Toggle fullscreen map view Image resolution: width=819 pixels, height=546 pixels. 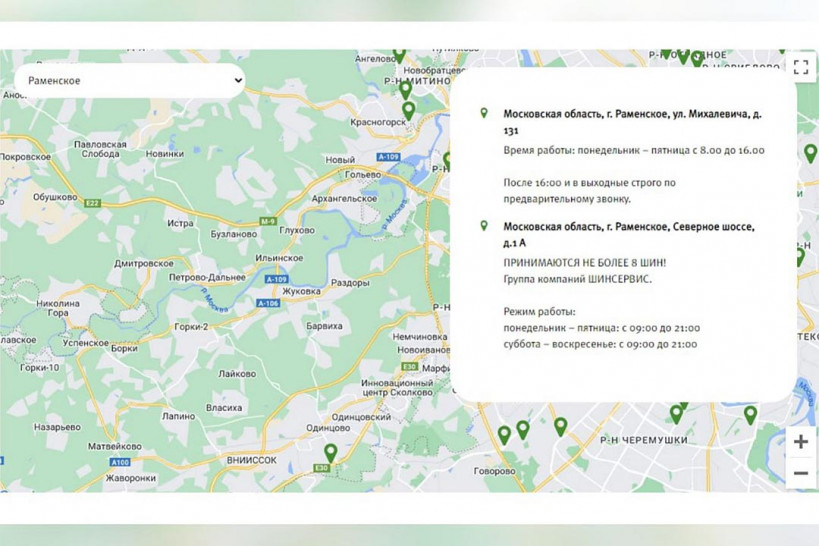coord(801,66)
